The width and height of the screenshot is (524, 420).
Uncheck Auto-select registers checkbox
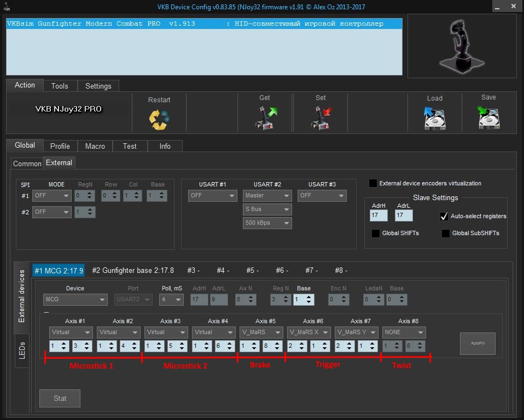click(x=444, y=216)
